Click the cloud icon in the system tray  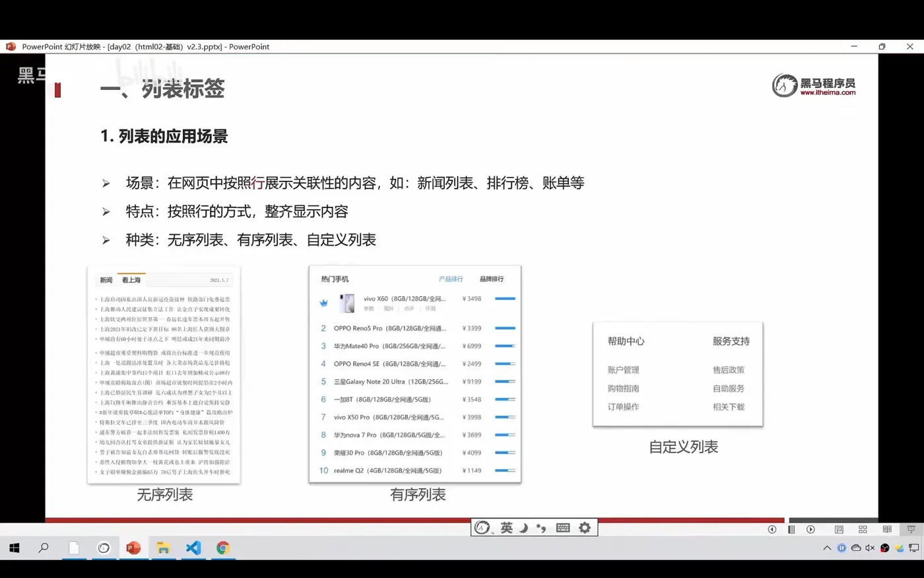click(856, 548)
